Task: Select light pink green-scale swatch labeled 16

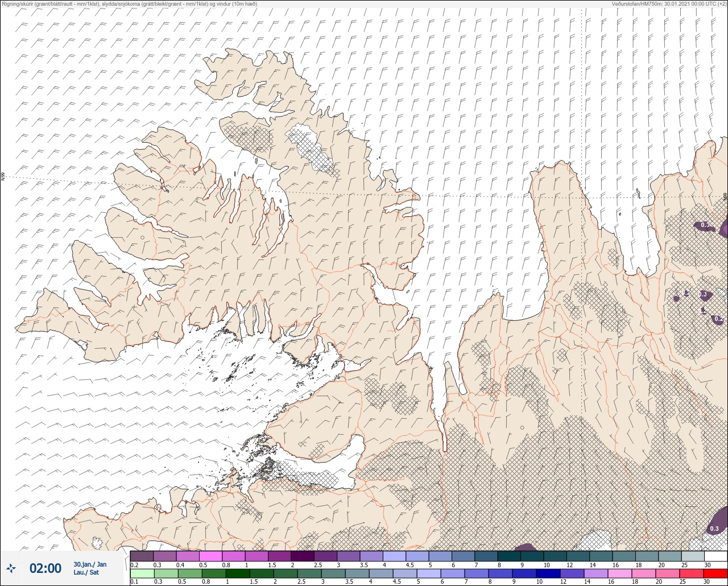Action: tap(620, 573)
